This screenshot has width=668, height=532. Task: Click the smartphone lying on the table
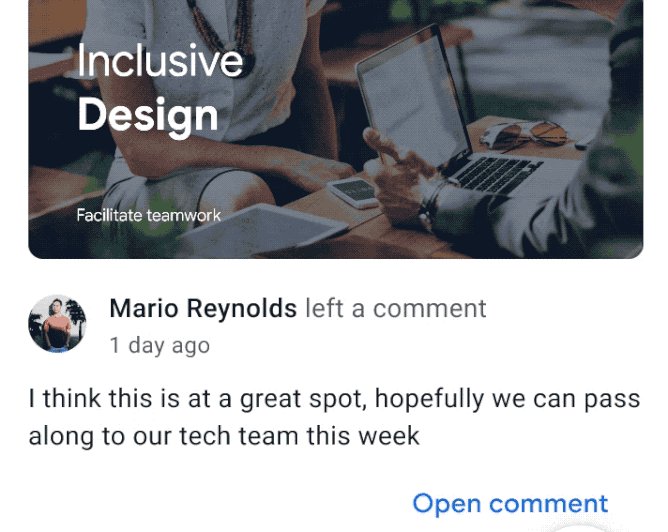355,191
